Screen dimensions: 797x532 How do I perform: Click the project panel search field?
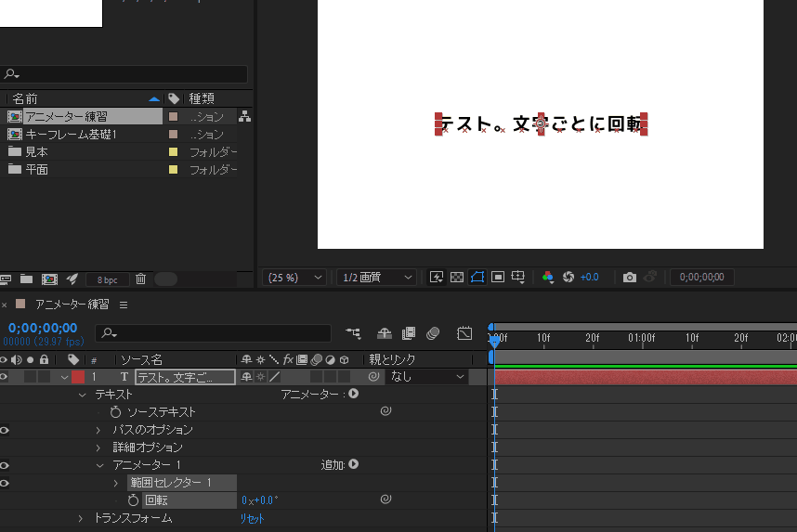pos(124,74)
